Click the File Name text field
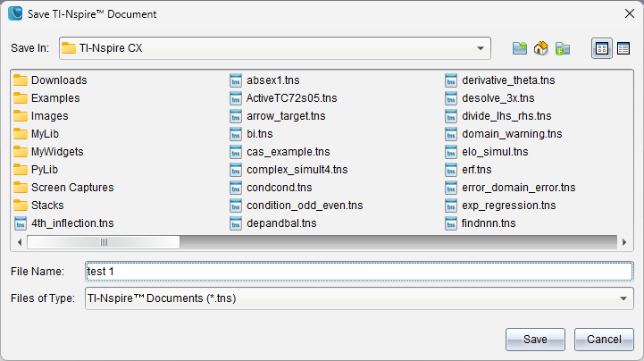The image size is (644, 361). click(x=357, y=271)
